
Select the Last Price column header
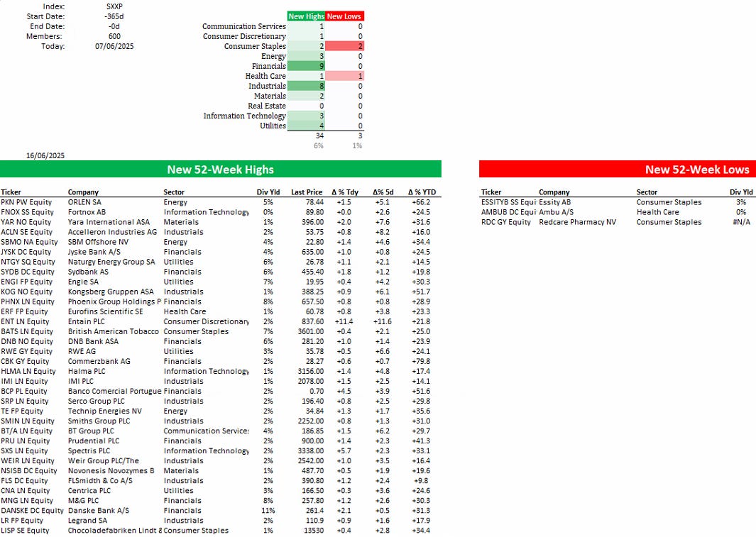pos(307,192)
